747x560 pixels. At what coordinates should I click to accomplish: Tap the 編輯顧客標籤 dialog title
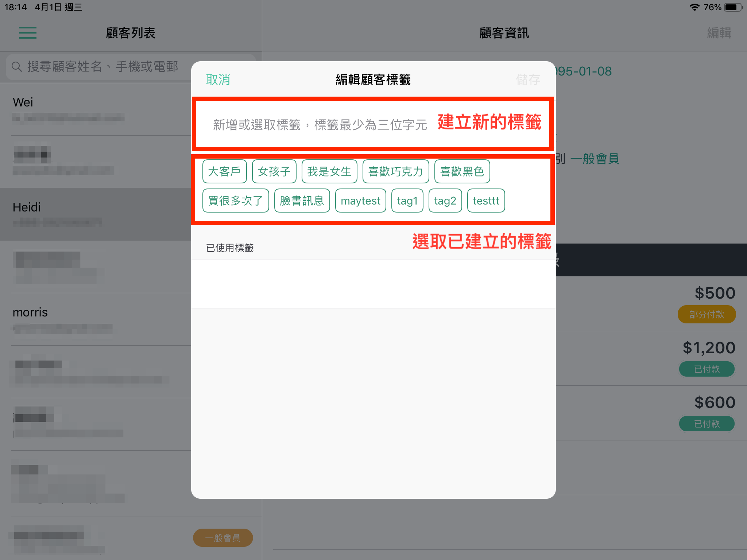point(373,79)
